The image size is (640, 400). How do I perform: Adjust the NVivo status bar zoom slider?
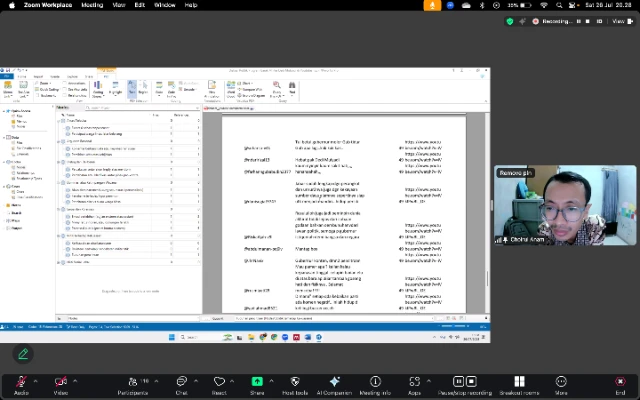point(454,327)
